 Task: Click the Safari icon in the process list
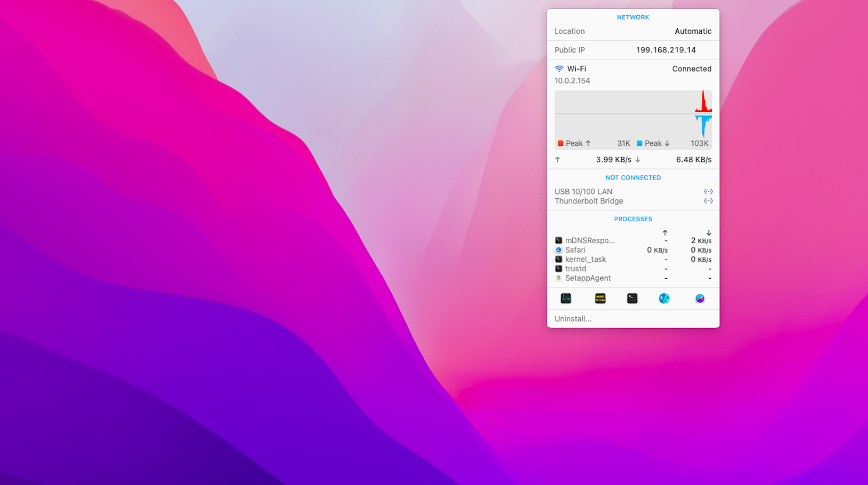pos(558,250)
